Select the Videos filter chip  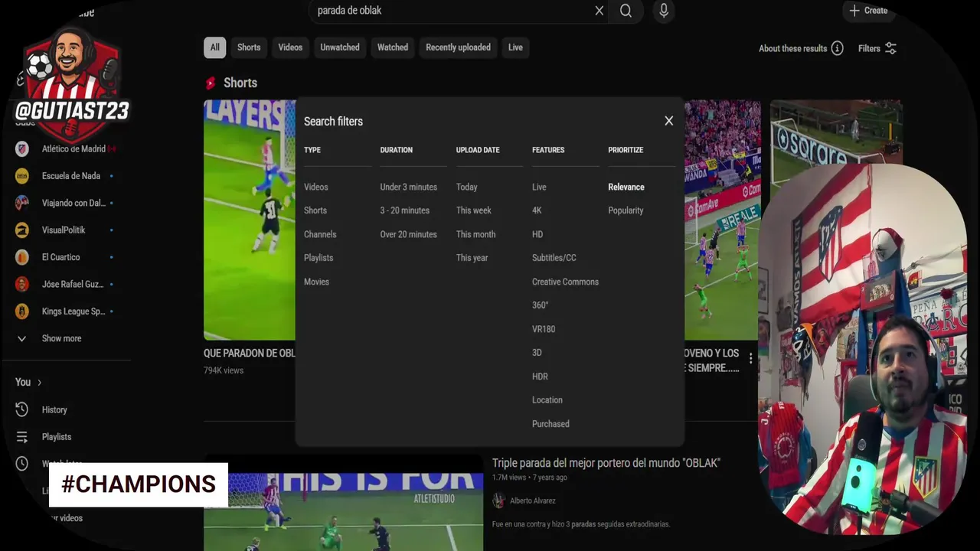[290, 47]
